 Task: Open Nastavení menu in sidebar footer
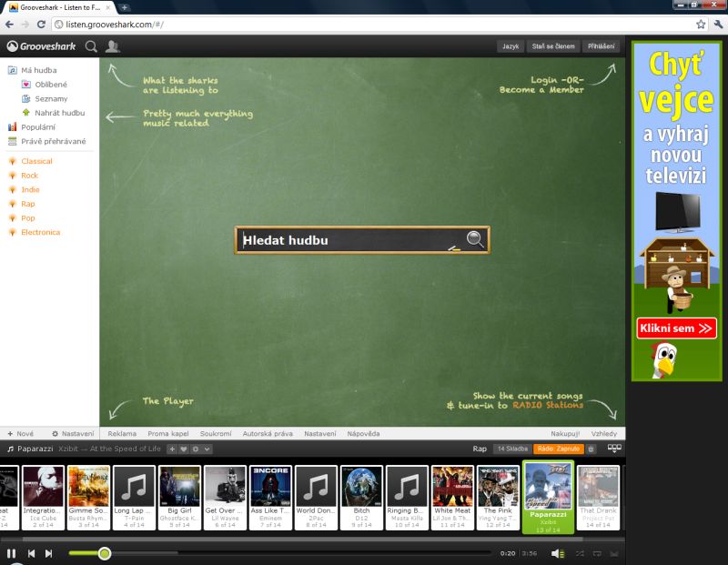coord(73,434)
